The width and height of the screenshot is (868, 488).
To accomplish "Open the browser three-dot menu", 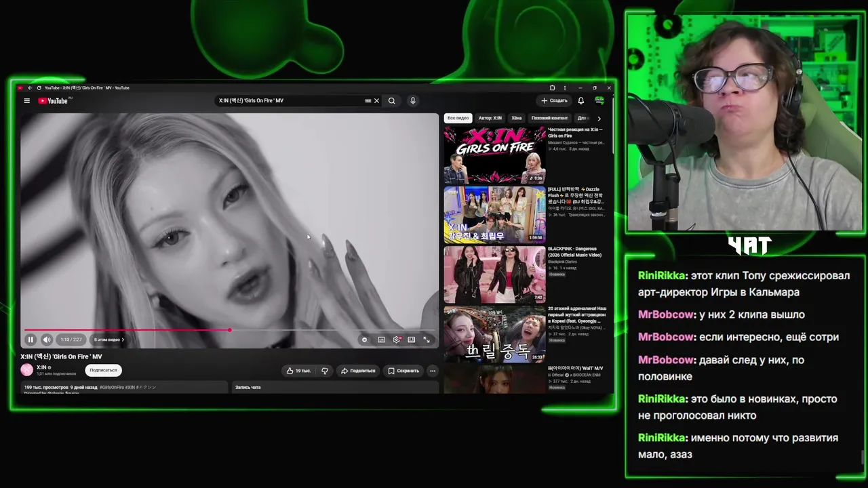I will click(565, 88).
